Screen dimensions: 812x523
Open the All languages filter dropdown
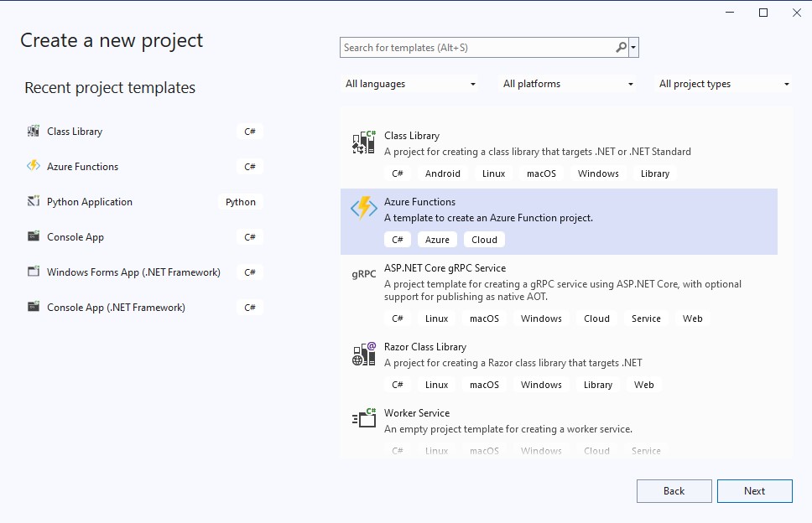tap(409, 84)
